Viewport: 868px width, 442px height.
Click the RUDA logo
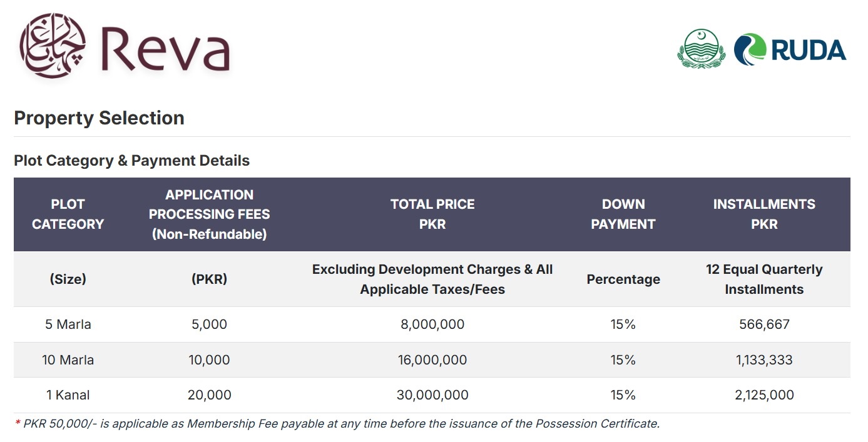pos(790,49)
